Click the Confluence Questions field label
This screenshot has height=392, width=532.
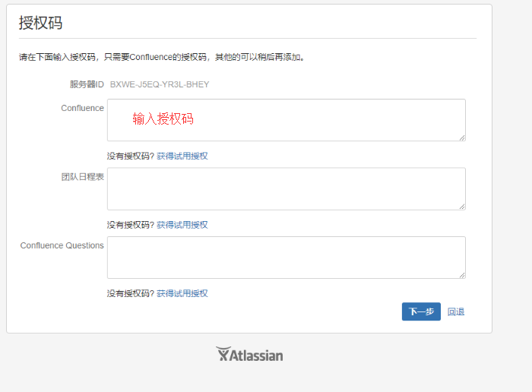point(62,245)
